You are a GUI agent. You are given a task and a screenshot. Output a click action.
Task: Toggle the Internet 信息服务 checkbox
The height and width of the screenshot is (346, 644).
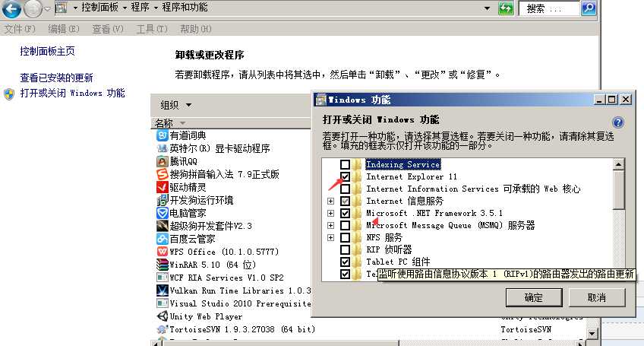345,202
